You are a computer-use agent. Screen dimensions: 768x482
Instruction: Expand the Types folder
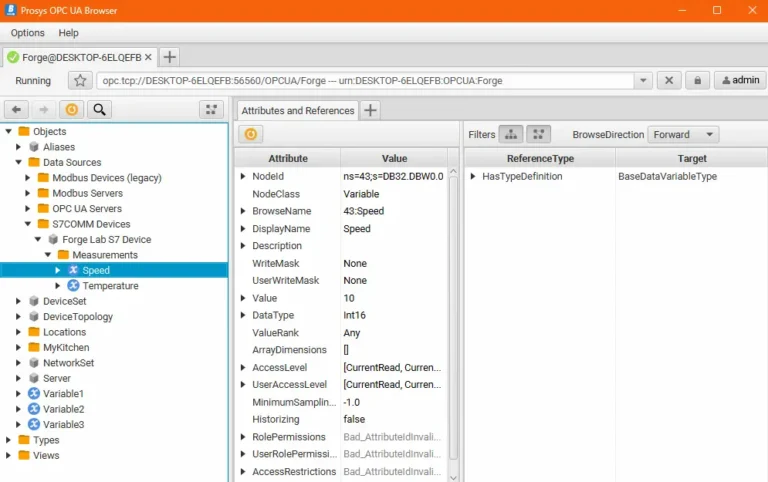[x=8, y=440]
